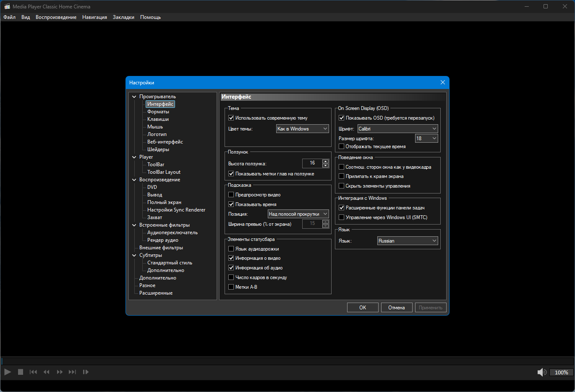Open the 'Навигация' menu

coord(94,17)
